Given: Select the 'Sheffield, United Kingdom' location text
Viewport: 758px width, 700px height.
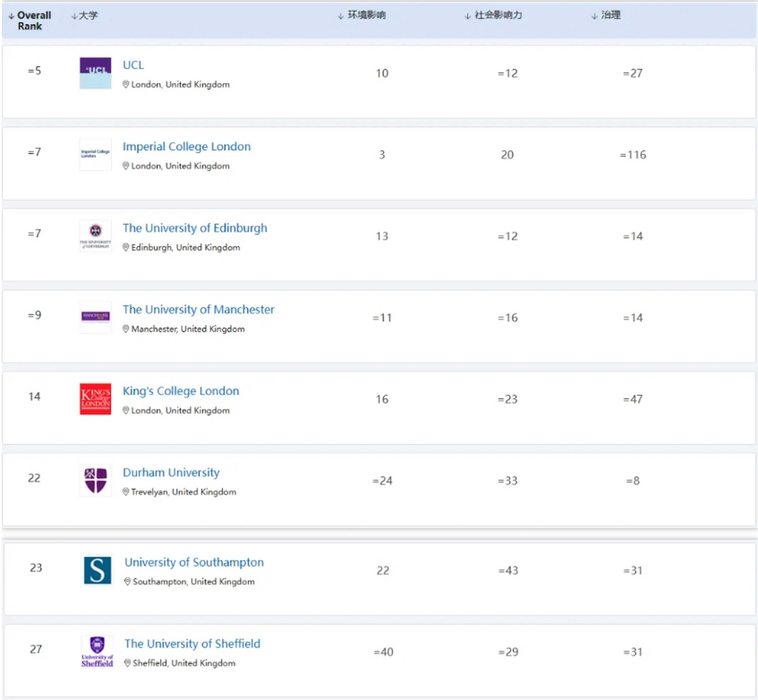Looking at the screenshot, I should [x=184, y=663].
